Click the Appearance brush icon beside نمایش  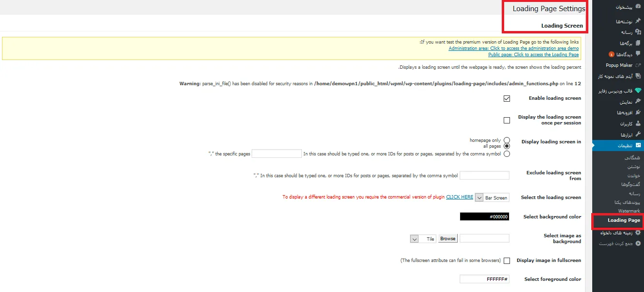point(638,102)
